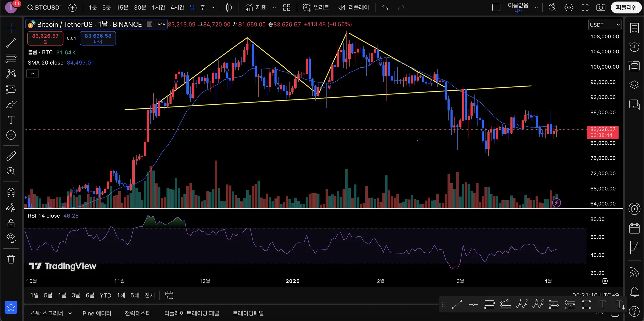The height and width of the screenshot is (321, 644).
Task: Activate the ruler measure tool
Action: [x=11, y=156]
